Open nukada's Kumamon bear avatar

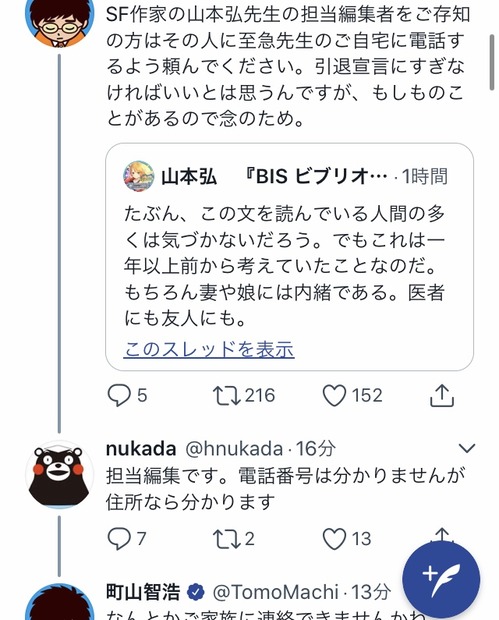59,474
